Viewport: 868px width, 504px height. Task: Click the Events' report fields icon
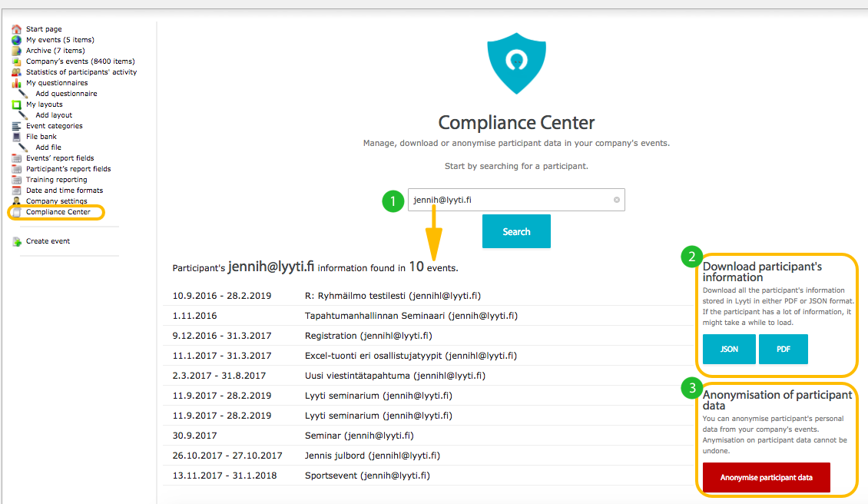[x=17, y=158]
